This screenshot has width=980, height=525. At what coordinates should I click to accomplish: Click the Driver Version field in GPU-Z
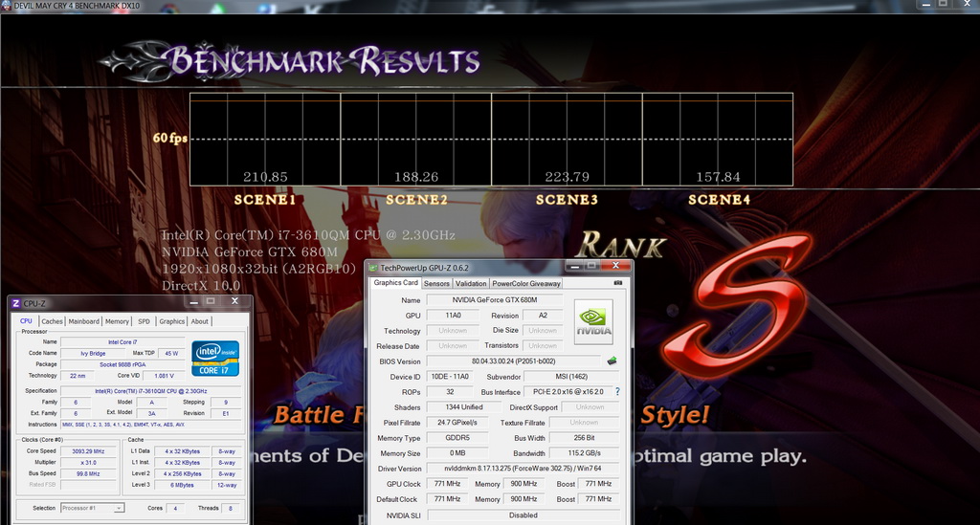523,469
